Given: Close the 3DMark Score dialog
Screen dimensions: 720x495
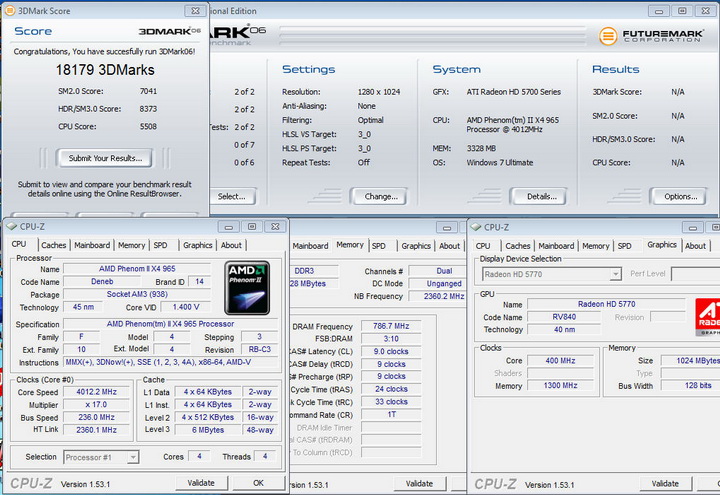Looking at the screenshot, I should tap(194, 11).
